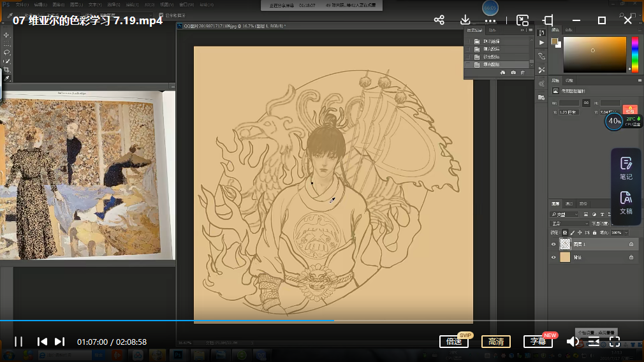The image size is (644, 362).
Task: Seek on the video progress bar
Action: pyautogui.click(x=322, y=320)
